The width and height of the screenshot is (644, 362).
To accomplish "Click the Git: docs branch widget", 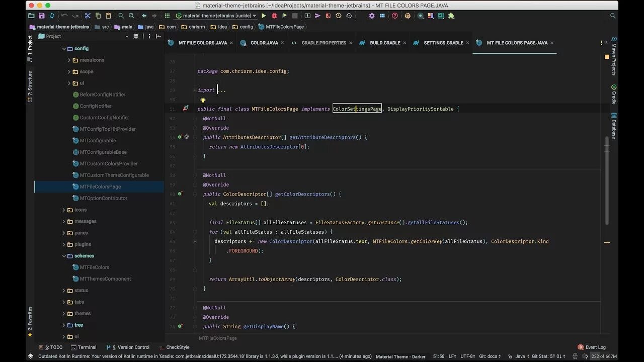I will point(491,356).
